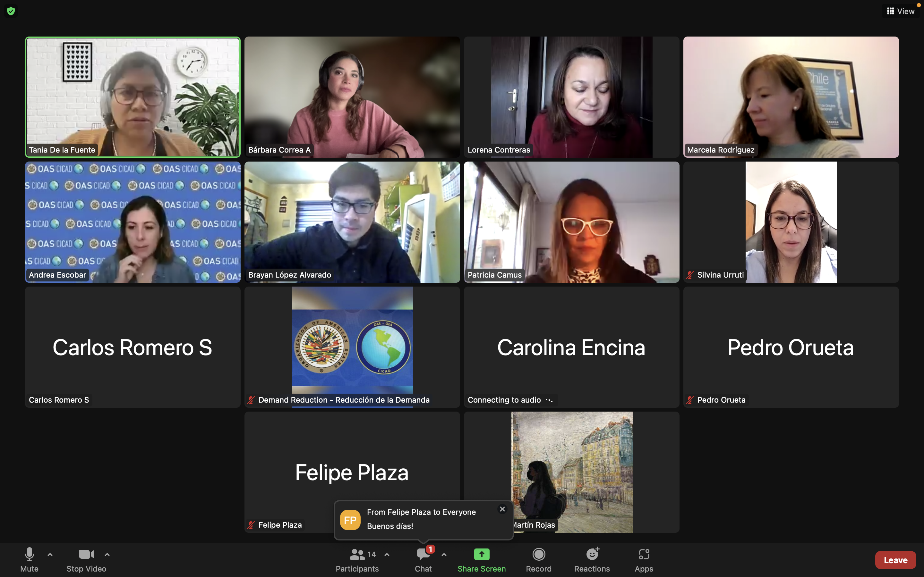The image size is (924, 577).
Task: Click the green encryption shield icon
Action: [11, 11]
